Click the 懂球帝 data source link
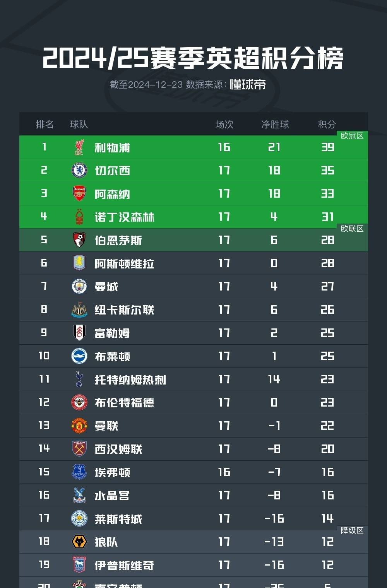Viewport: 387px width, 588px height. tap(248, 85)
